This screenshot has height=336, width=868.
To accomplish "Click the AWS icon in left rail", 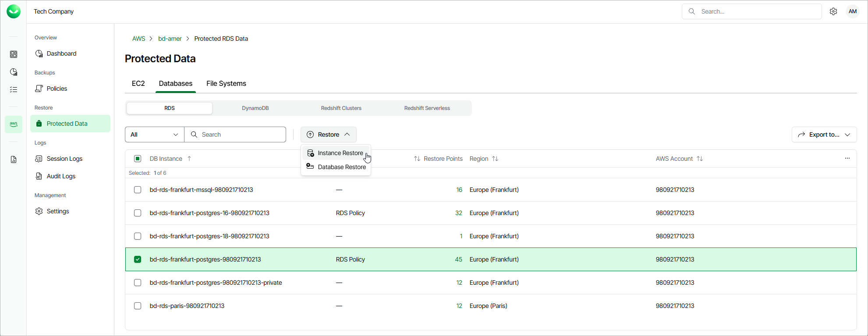I will (x=14, y=124).
